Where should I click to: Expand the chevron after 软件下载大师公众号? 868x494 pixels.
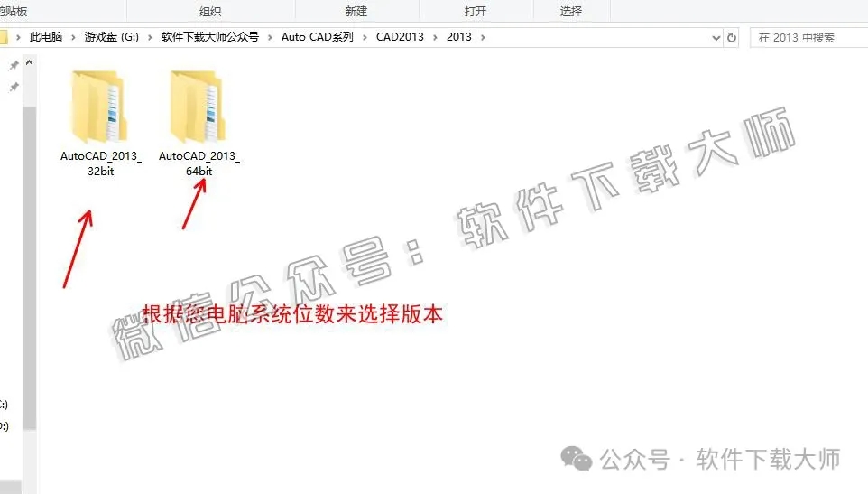tap(270, 37)
